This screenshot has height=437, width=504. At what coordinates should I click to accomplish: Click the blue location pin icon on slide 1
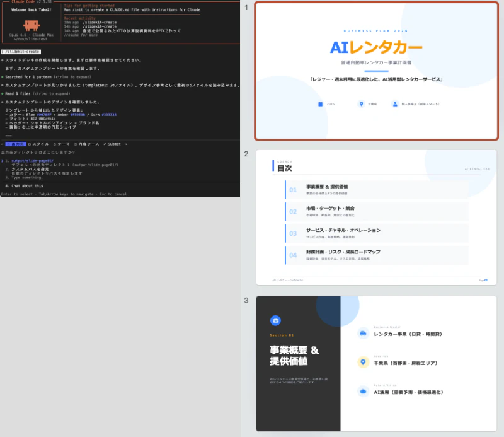pos(361,104)
